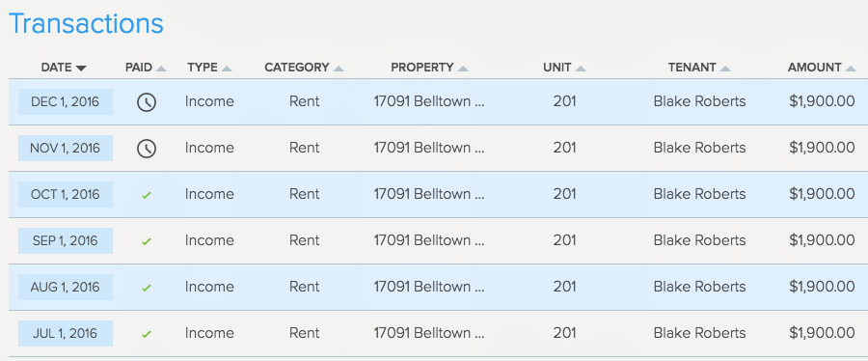Sort by the Property column header

pos(429,68)
